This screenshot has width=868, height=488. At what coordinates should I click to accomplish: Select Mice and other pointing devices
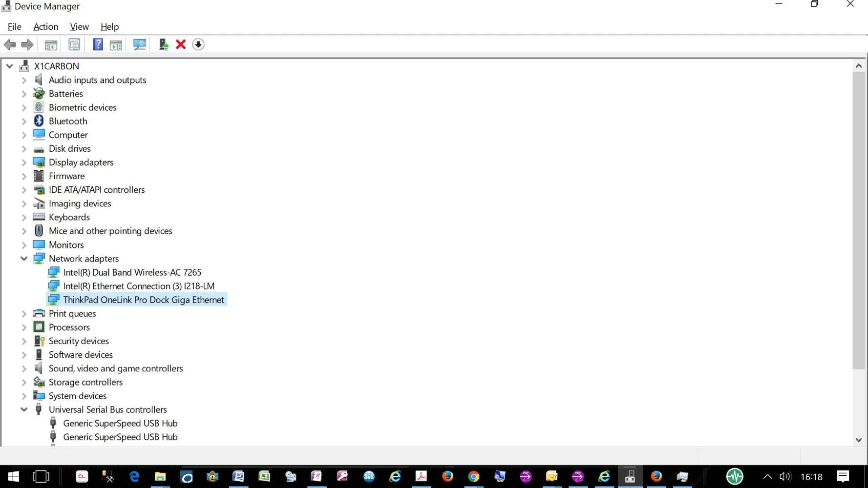pos(110,231)
